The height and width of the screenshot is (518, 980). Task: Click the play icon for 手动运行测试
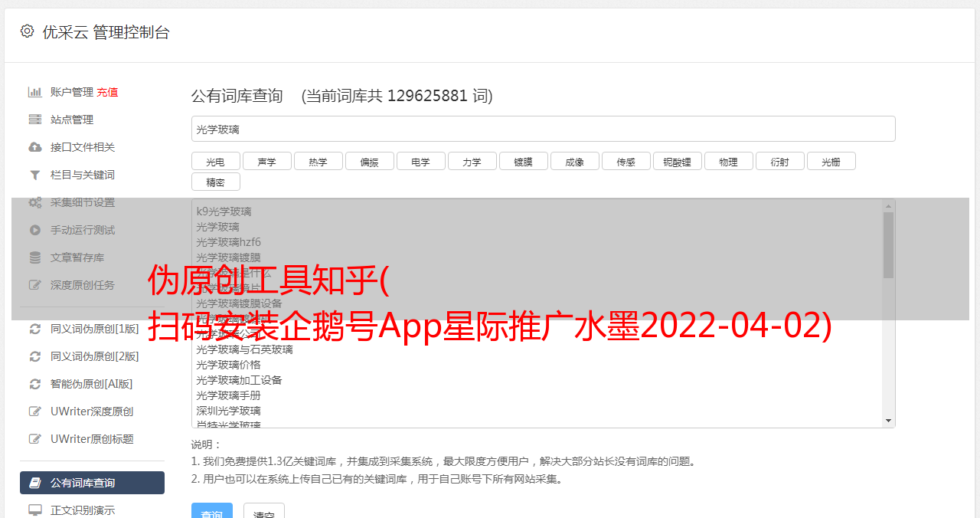coord(34,230)
